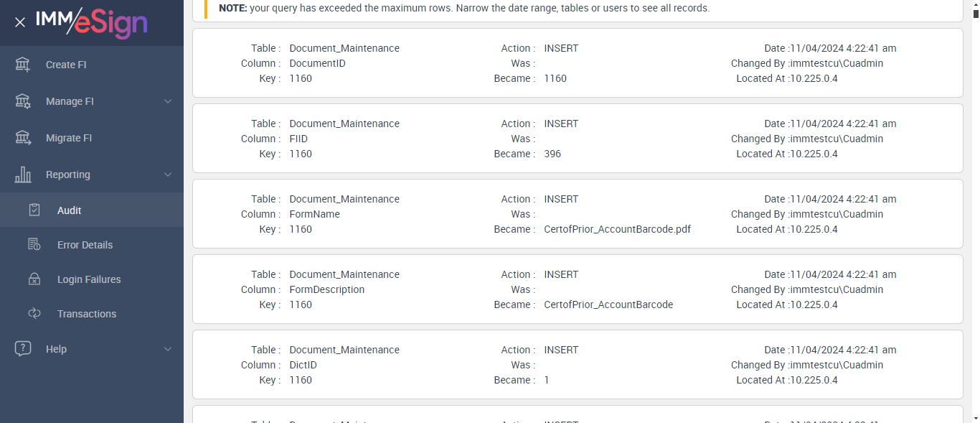Click the Error Details icon
This screenshot has height=423, width=980.
(x=34, y=245)
